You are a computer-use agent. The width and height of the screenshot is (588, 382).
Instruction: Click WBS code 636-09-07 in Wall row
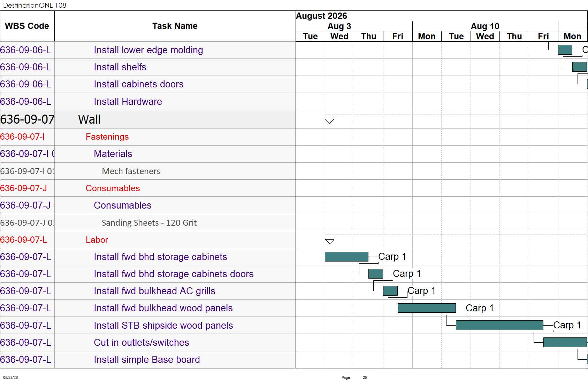coord(27,119)
